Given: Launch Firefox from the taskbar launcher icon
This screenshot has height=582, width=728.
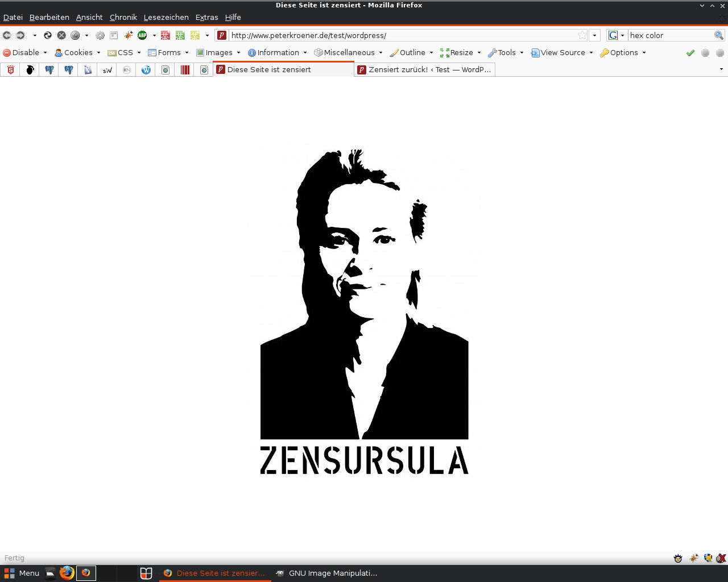Looking at the screenshot, I should click(x=67, y=573).
